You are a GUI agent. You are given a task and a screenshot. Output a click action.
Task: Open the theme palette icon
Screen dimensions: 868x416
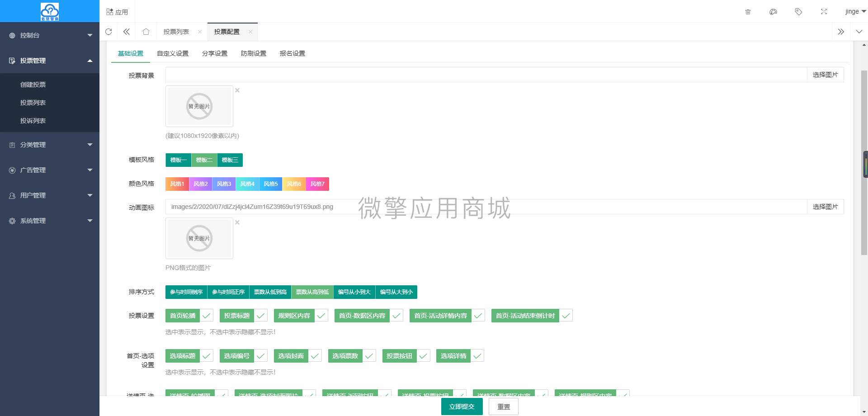pos(773,12)
